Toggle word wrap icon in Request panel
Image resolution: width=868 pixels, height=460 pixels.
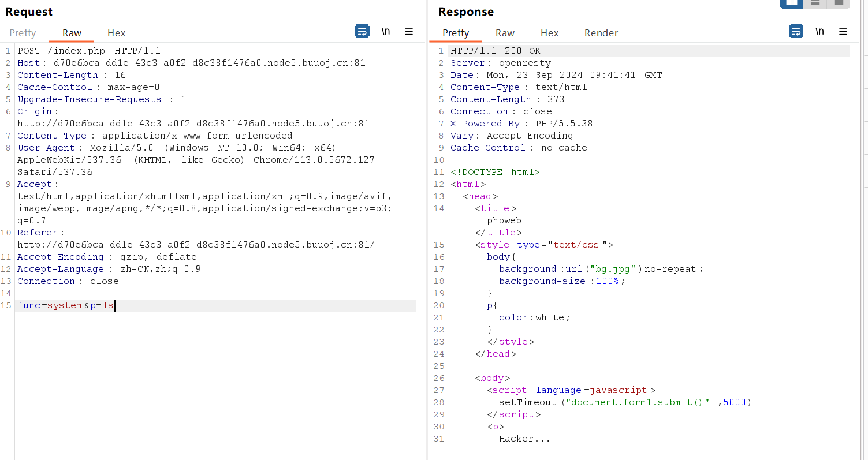click(362, 32)
